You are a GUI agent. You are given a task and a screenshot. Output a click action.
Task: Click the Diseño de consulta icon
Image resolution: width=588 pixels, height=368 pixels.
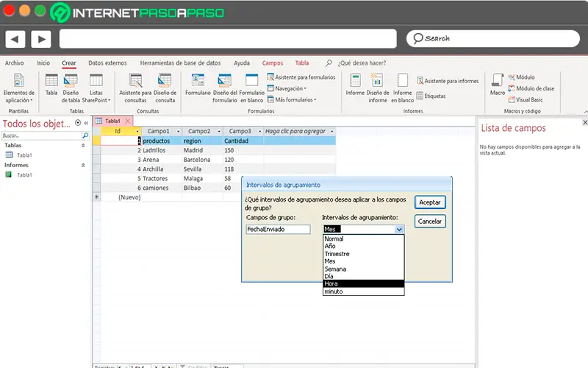(x=165, y=81)
